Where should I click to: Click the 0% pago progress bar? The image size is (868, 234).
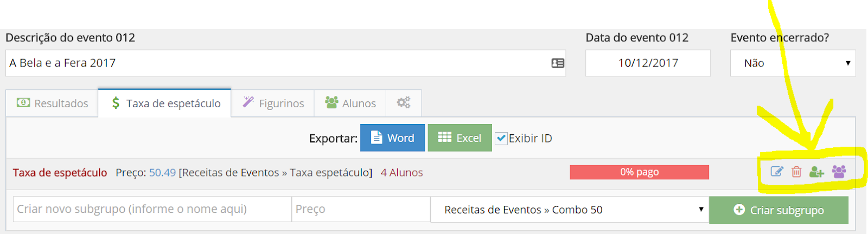click(x=639, y=172)
